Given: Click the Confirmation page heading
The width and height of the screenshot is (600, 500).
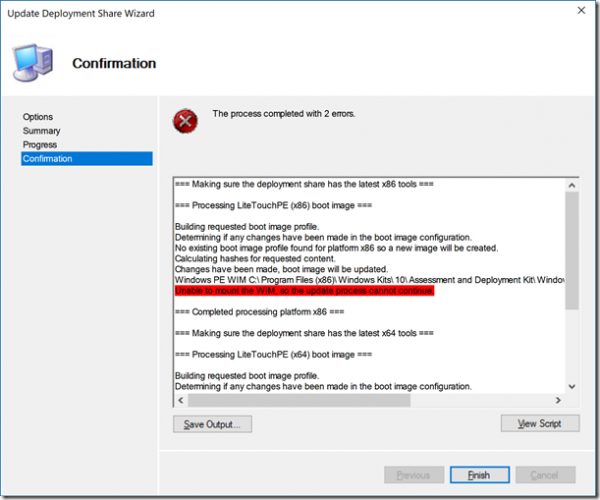Looking at the screenshot, I should click(114, 64).
